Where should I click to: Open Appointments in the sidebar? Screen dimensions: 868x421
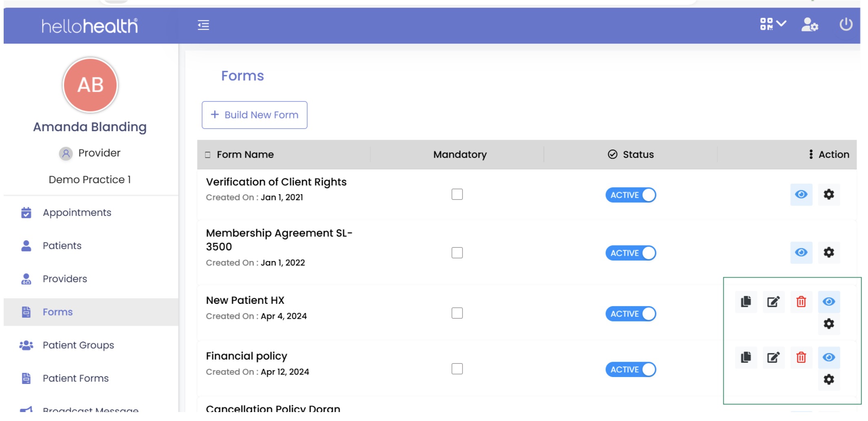click(x=77, y=213)
